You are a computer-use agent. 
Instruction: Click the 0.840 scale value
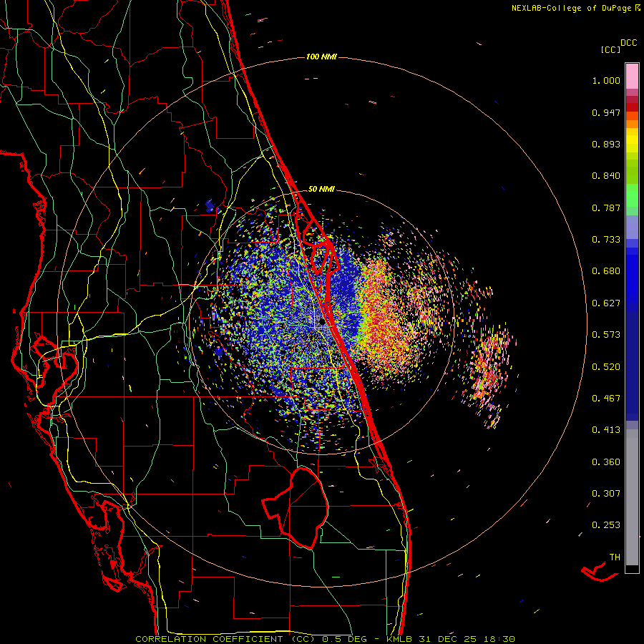click(x=606, y=176)
